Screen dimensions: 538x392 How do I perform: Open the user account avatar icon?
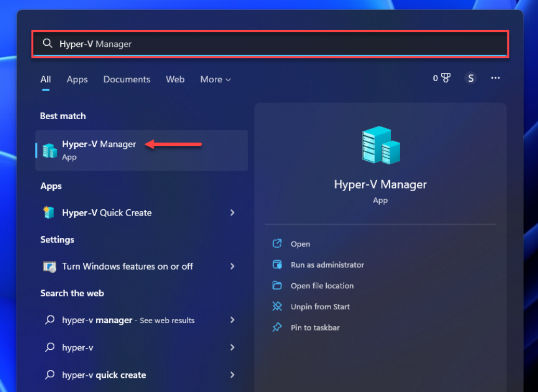click(470, 78)
